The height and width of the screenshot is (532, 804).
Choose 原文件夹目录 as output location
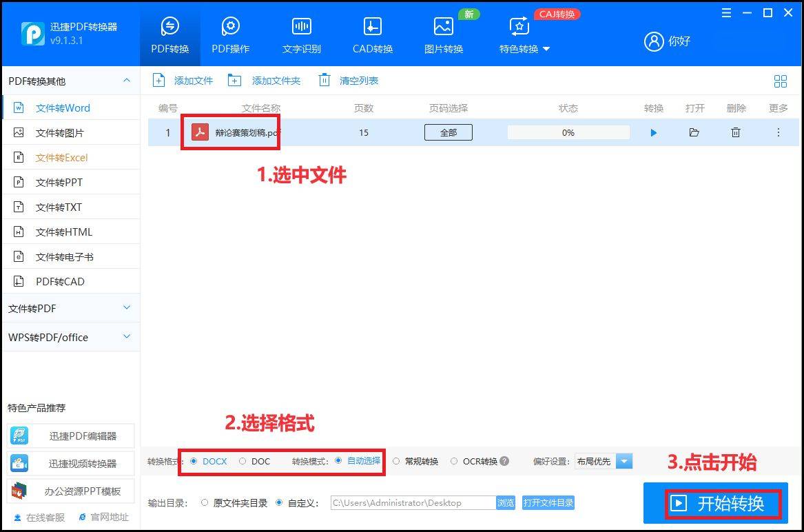pos(205,503)
